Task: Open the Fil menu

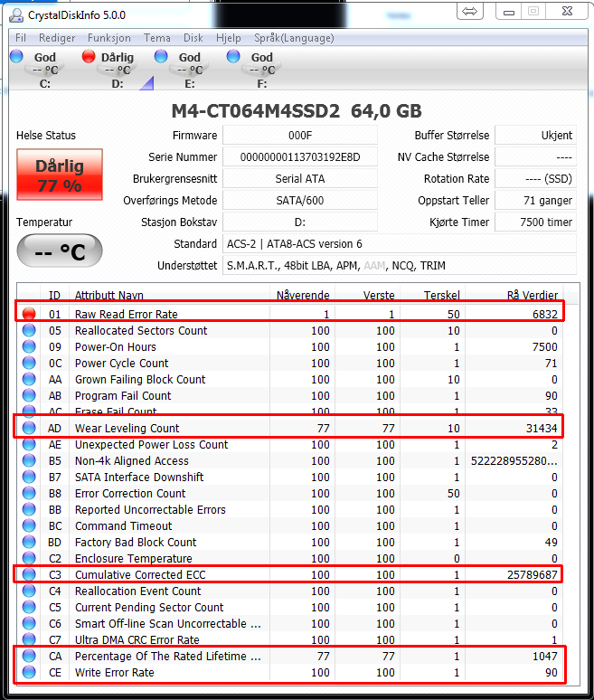Action: coord(21,38)
